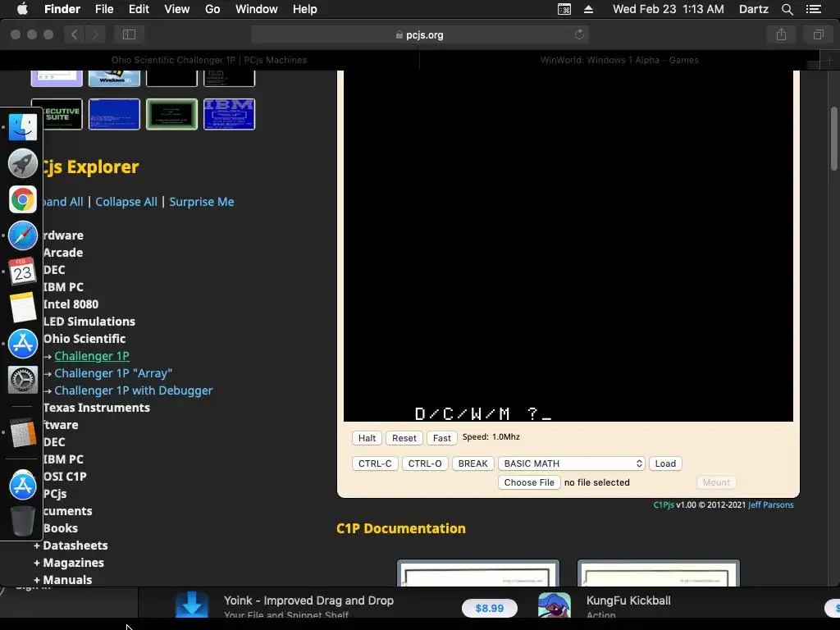Image resolution: width=840 pixels, height=630 pixels.
Task: Open Notes app in the dock
Action: pos(22,308)
